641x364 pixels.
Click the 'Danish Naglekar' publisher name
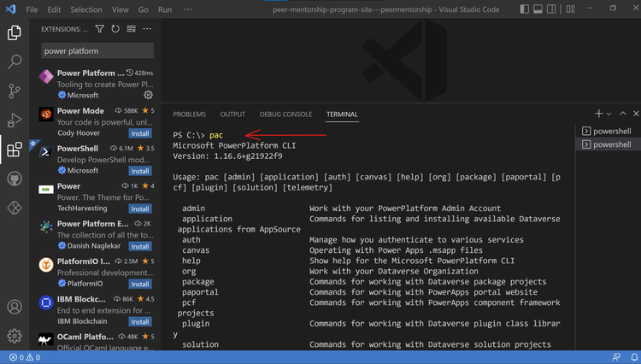(x=94, y=246)
